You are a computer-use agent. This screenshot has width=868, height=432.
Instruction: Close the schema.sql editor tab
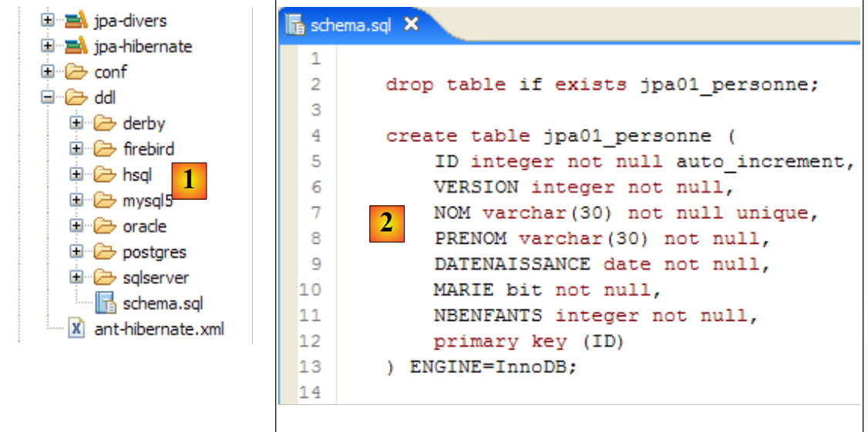coord(411,25)
